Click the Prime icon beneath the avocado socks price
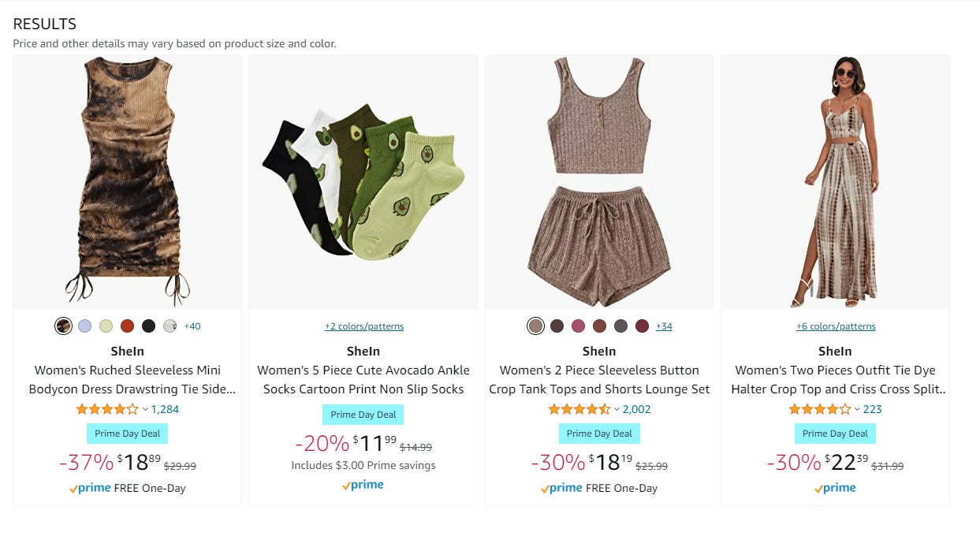The height and width of the screenshot is (551, 980). click(x=363, y=485)
